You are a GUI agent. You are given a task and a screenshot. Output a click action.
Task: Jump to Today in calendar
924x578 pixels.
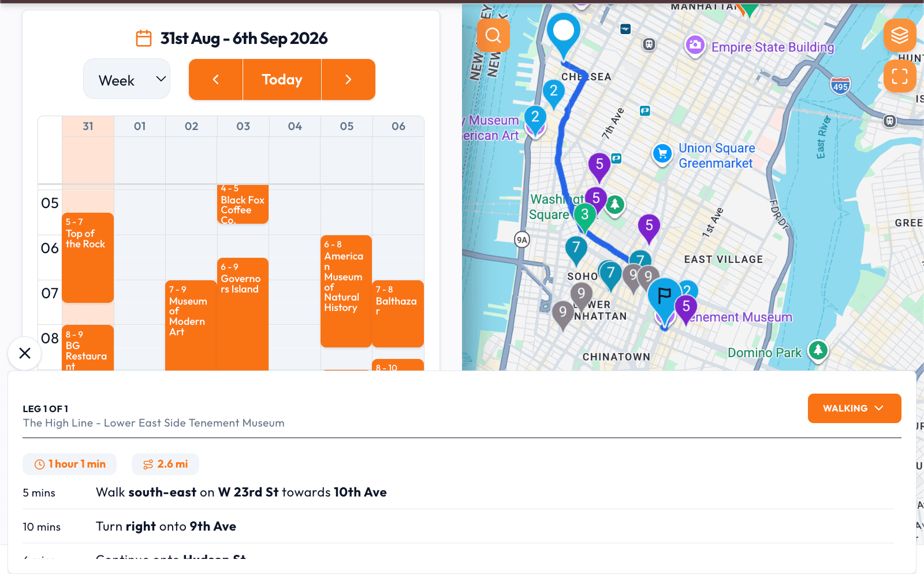[282, 80]
